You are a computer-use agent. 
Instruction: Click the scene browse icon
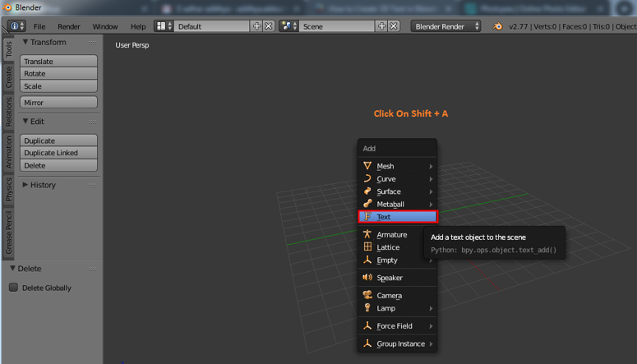[288, 26]
